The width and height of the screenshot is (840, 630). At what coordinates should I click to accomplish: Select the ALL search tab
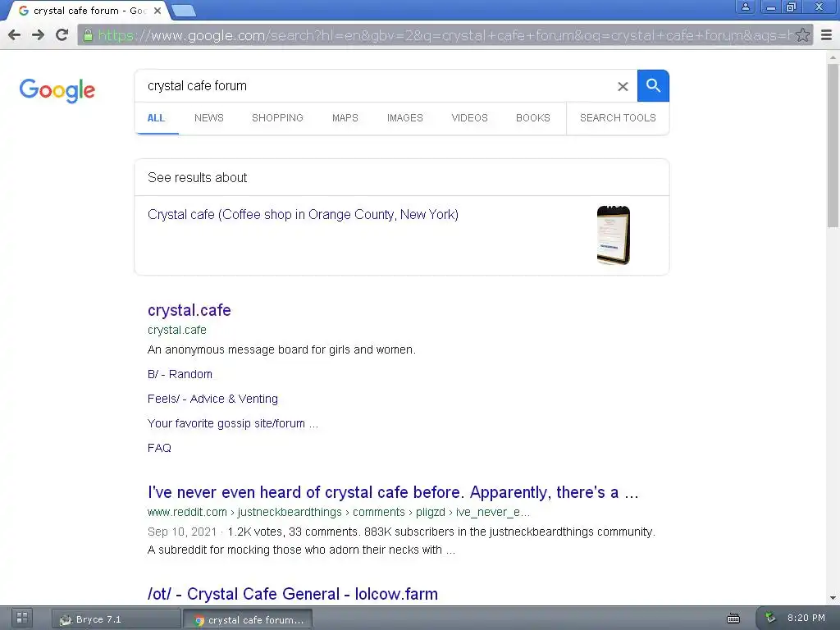(x=157, y=118)
